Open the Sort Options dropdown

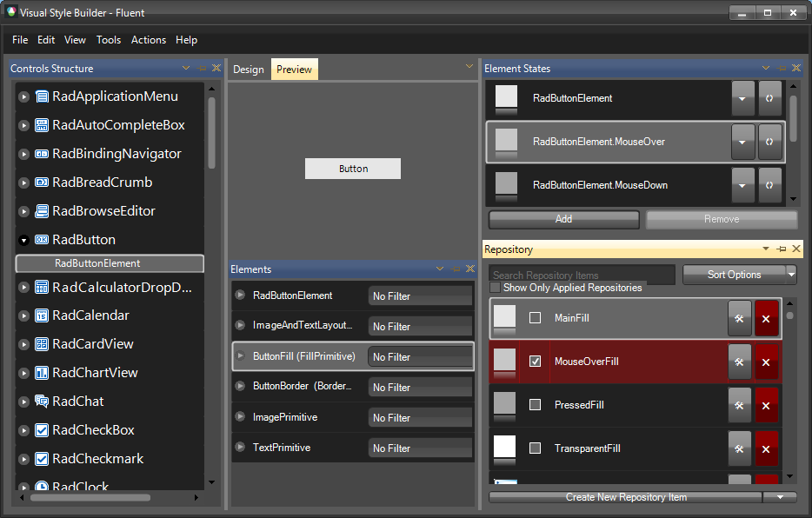click(740, 275)
